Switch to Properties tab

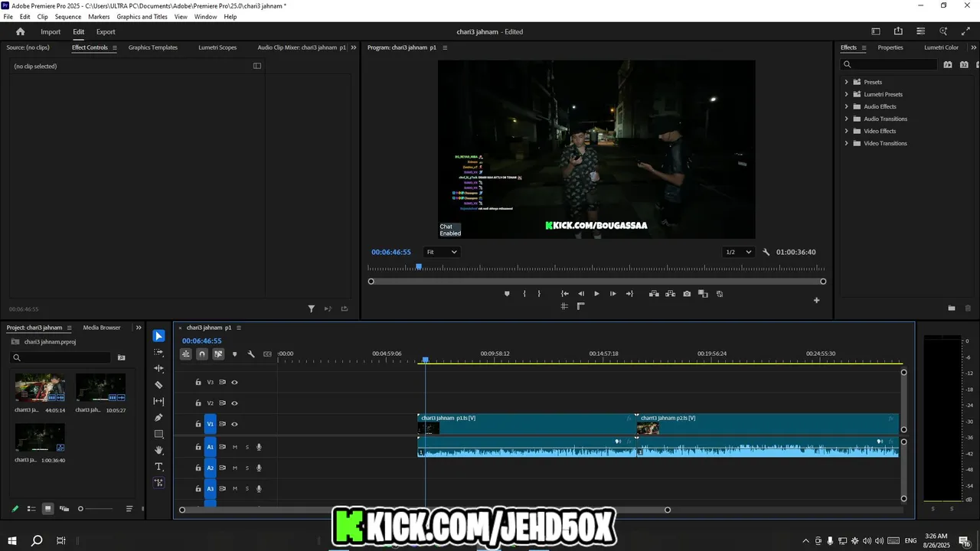(890, 47)
